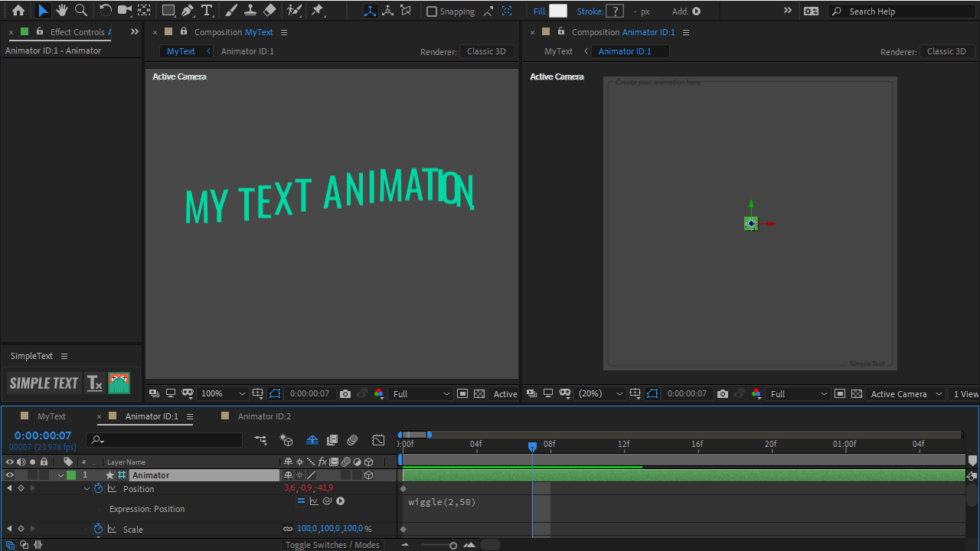The image size is (980, 551).
Task: Switch to the Animator ID:2 timeline tab
Action: tap(264, 416)
